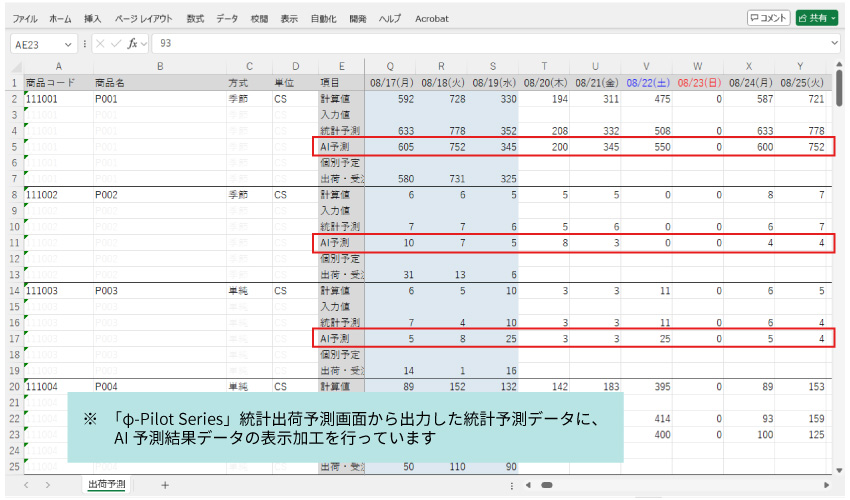
Task: Open the データ ribbon tab
Action: [227, 18]
